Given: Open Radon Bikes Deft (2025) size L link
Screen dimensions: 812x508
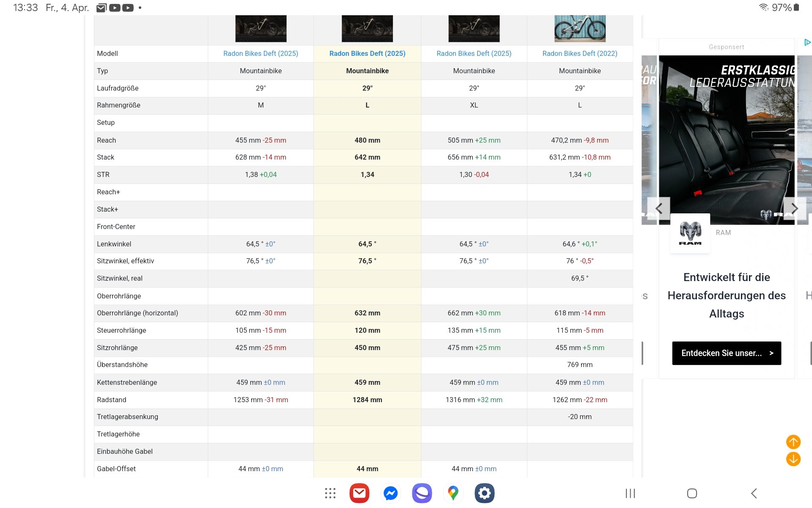Looking at the screenshot, I should [367, 53].
